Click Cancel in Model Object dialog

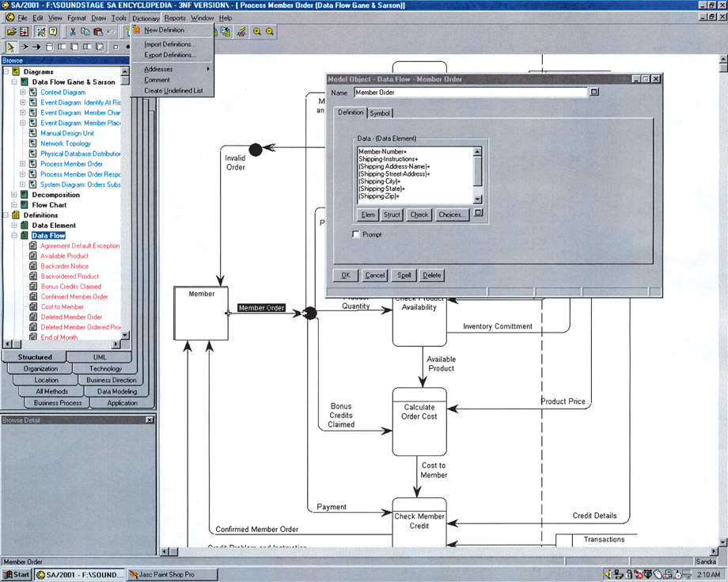click(374, 275)
